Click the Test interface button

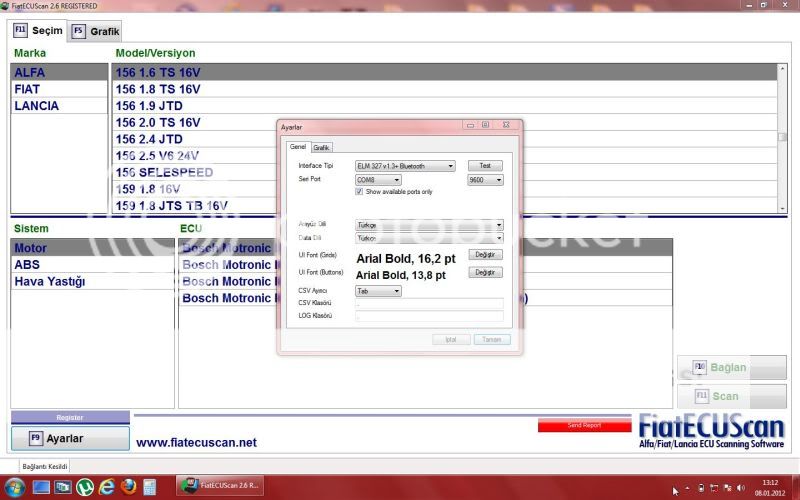[485, 166]
